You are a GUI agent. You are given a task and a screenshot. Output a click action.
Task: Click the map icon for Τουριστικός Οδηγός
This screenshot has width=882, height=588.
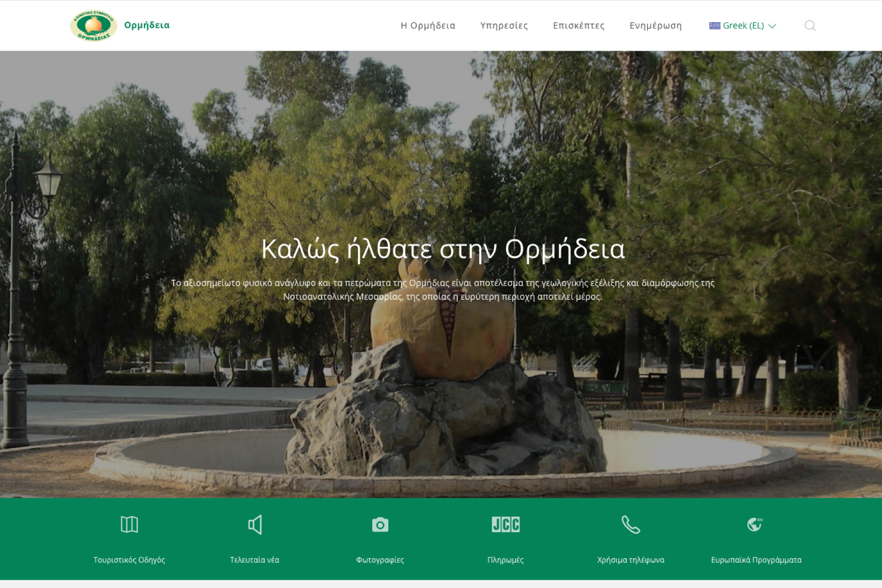click(129, 524)
